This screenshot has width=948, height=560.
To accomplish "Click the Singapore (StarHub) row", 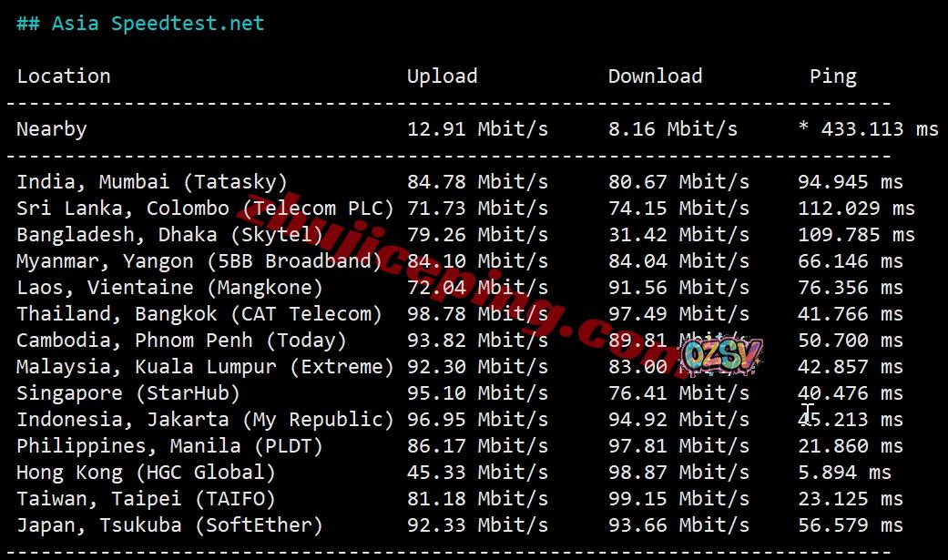I will click(x=460, y=393).
